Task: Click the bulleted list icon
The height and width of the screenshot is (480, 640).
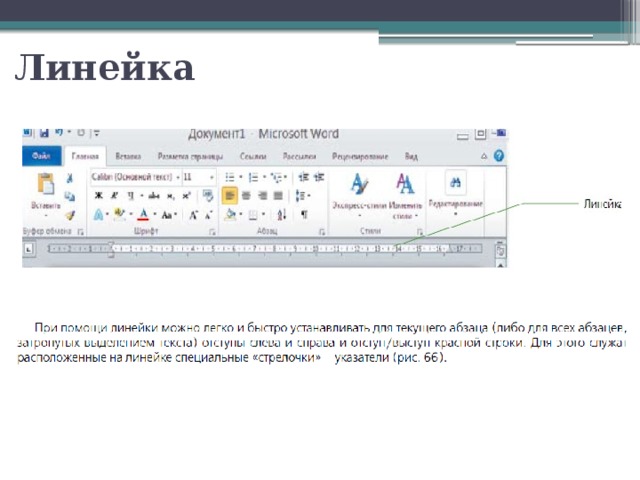Action: [x=230, y=177]
